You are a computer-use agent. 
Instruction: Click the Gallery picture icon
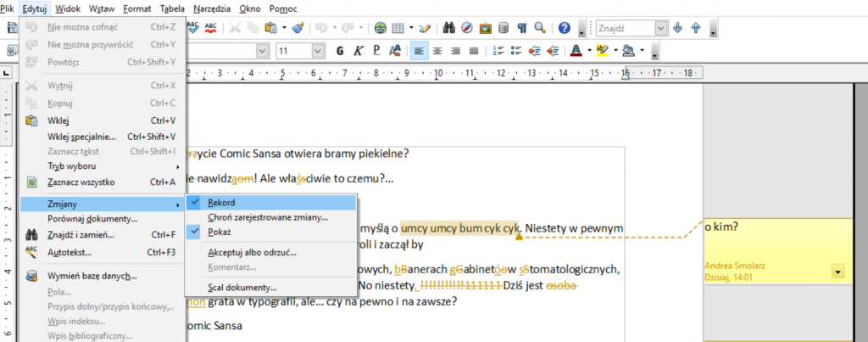[x=487, y=28]
